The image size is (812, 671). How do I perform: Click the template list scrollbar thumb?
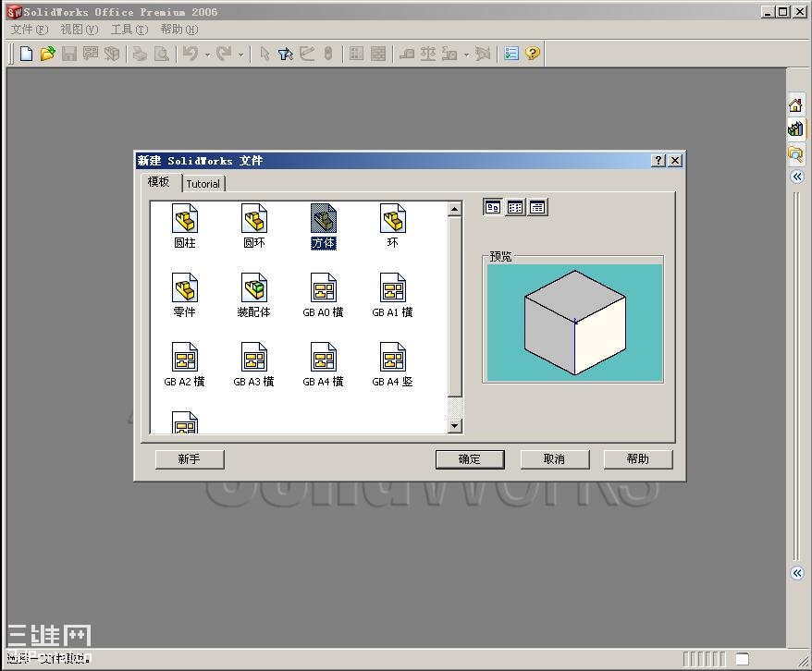(x=455, y=307)
